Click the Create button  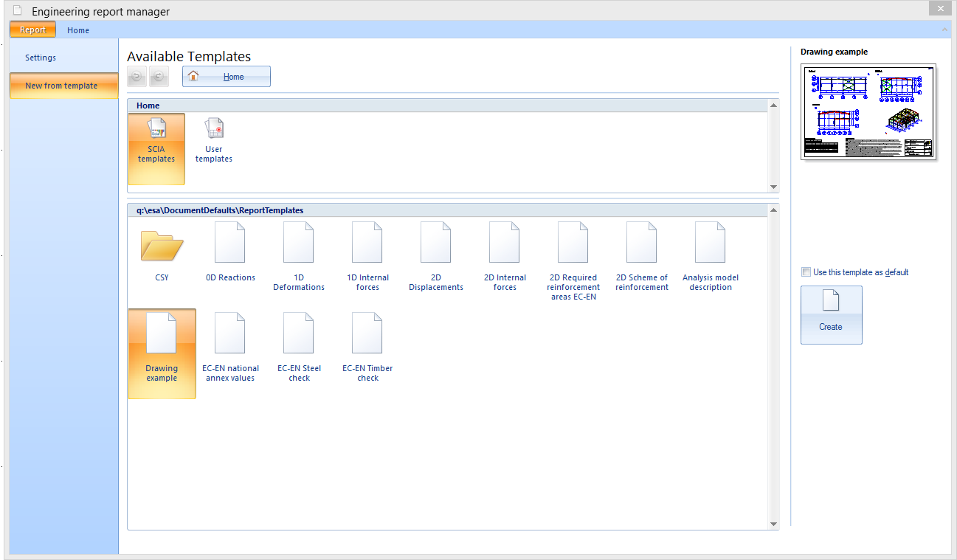pos(831,314)
